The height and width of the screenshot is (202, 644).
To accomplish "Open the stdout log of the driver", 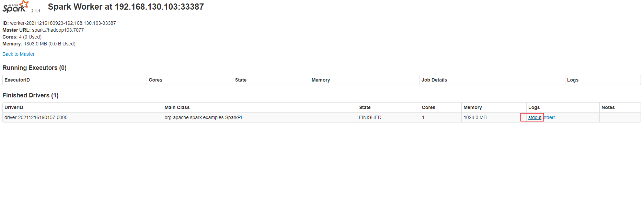I will pyautogui.click(x=534, y=117).
